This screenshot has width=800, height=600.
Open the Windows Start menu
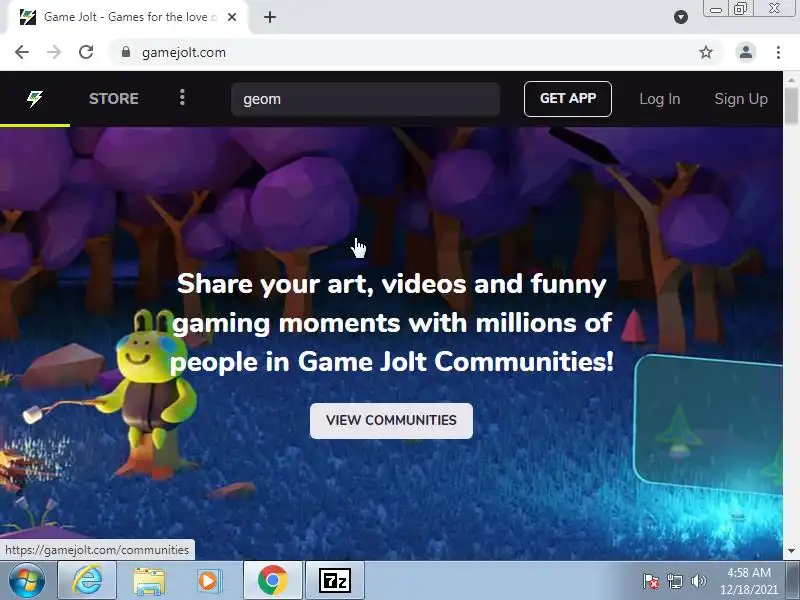point(26,581)
